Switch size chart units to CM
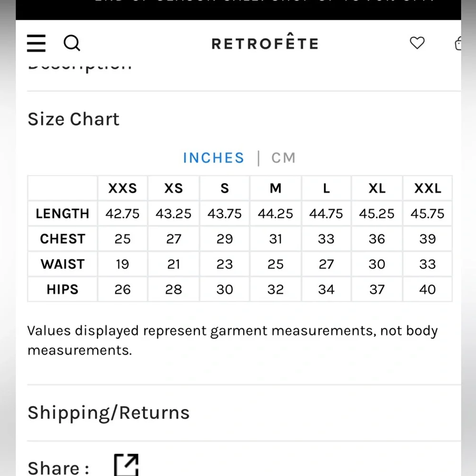Viewport: 476px width, 476px height. 284,158
